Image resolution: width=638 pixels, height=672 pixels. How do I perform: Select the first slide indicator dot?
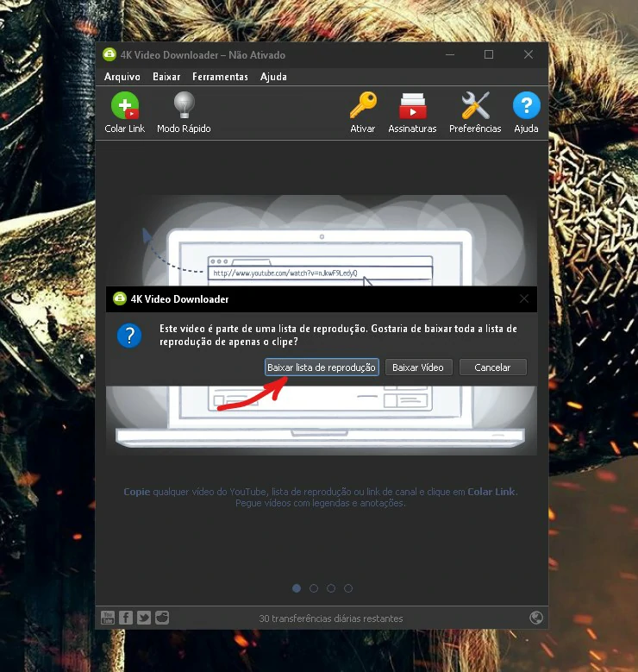[297, 588]
